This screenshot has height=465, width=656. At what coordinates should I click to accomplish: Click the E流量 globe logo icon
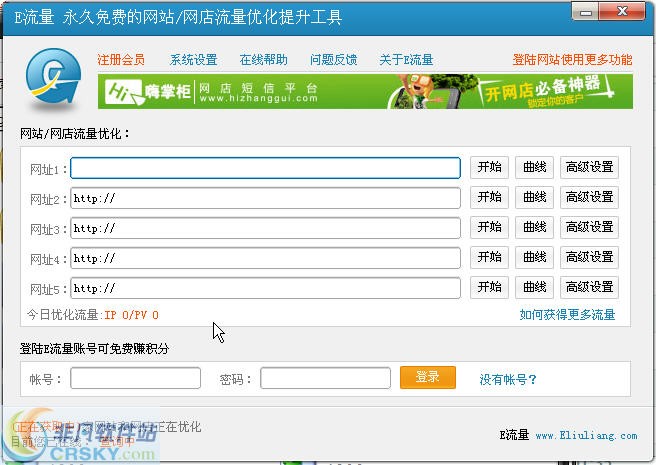[x=53, y=77]
